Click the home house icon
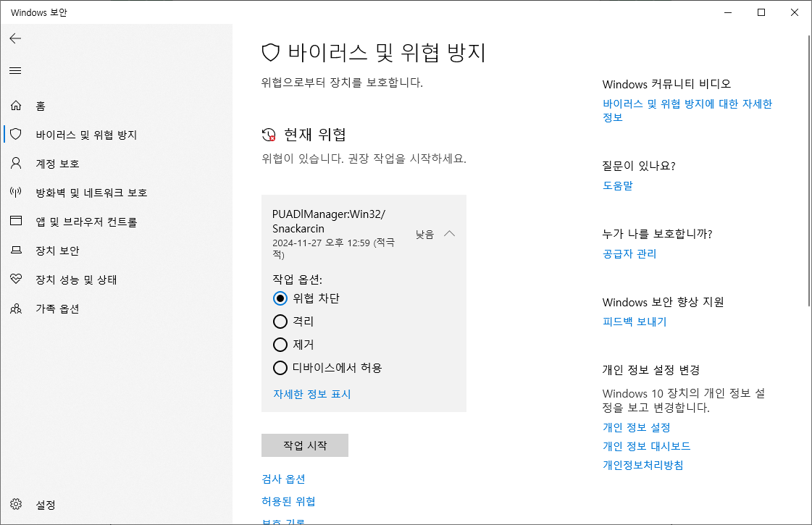This screenshot has width=812, height=525. click(16, 106)
